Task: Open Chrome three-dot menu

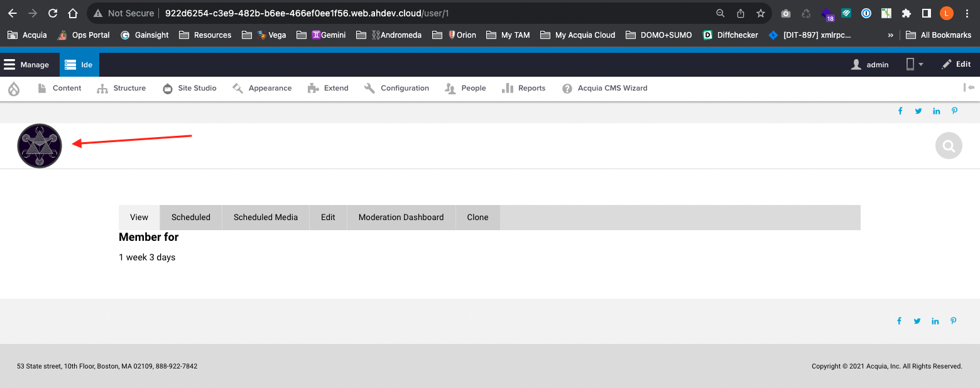Action: (x=967, y=13)
